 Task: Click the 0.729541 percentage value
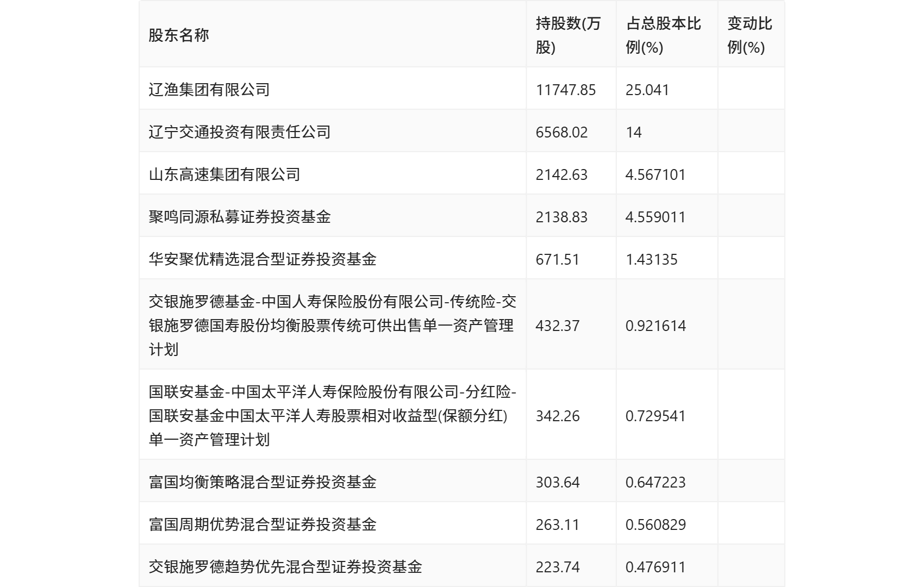point(655,416)
